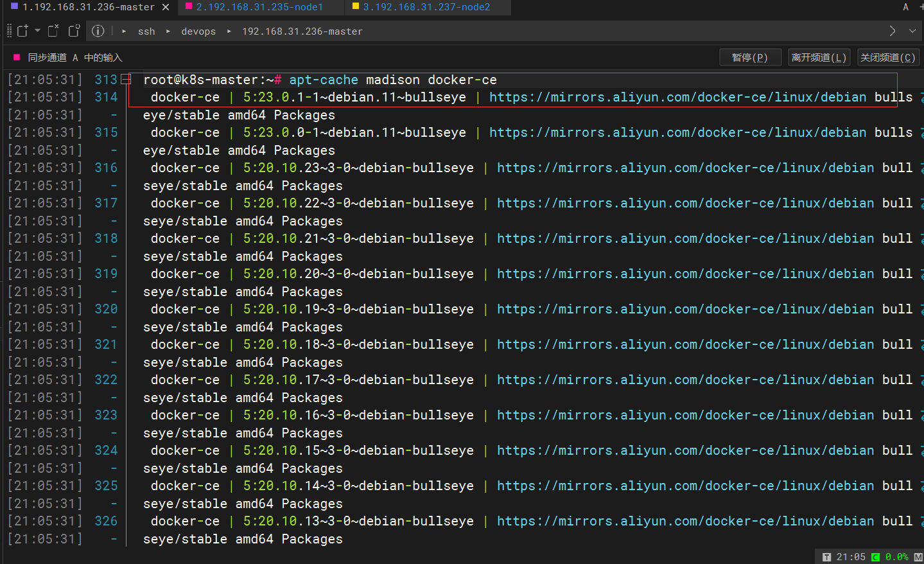Click line number 319 in the gutter
This screenshot has height=564, width=924.
pyautogui.click(x=106, y=274)
